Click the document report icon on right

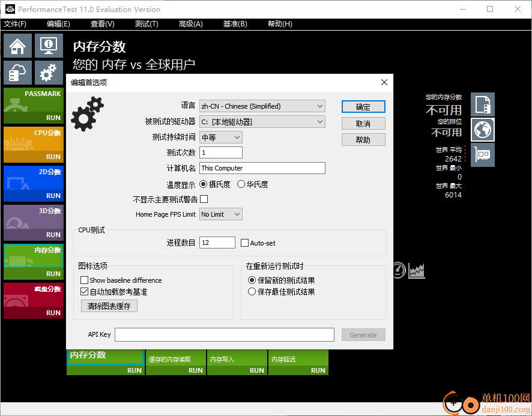click(483, 104)
